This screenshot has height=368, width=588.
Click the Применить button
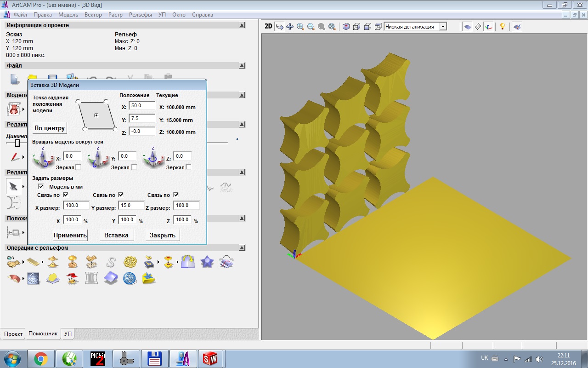click(70, 235)
